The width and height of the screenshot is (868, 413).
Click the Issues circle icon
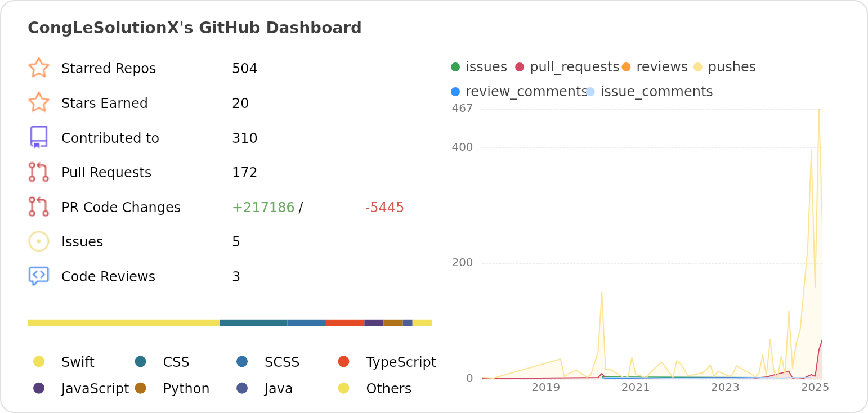(39, 241)
